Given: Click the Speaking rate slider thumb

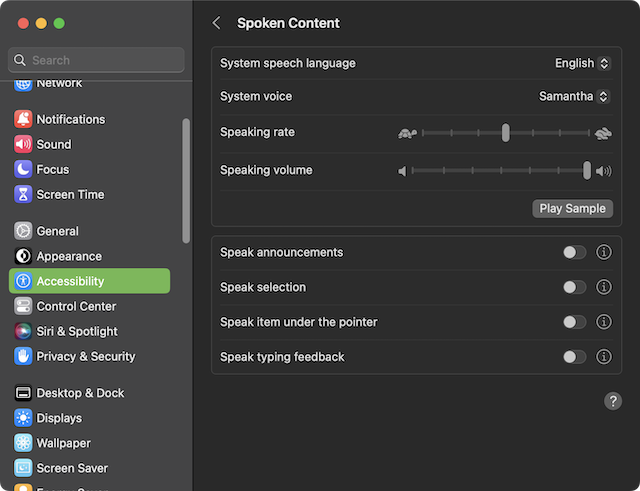Looking at the screenshot, I should click(x=506, y=133).
